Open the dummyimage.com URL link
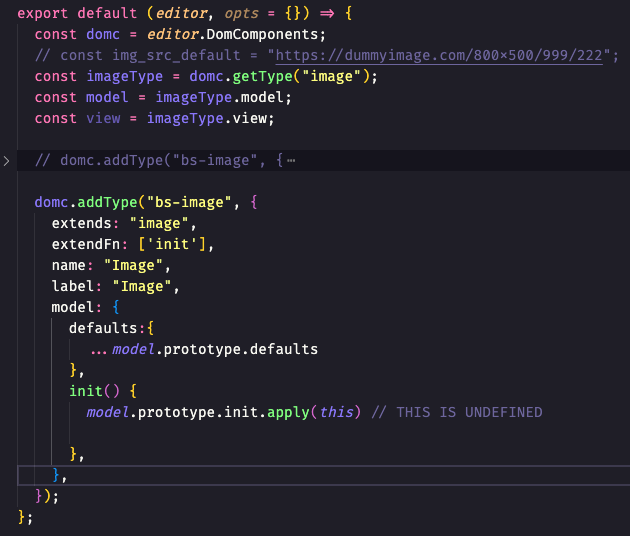630x536 pixels. pyautogui.click(x=439, y=55)
